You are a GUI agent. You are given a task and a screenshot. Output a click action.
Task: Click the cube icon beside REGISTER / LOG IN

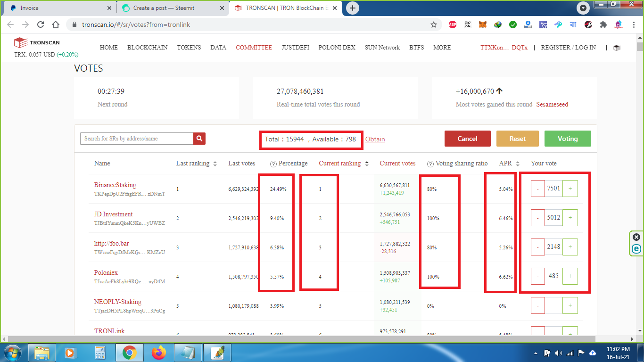[617, 48]
